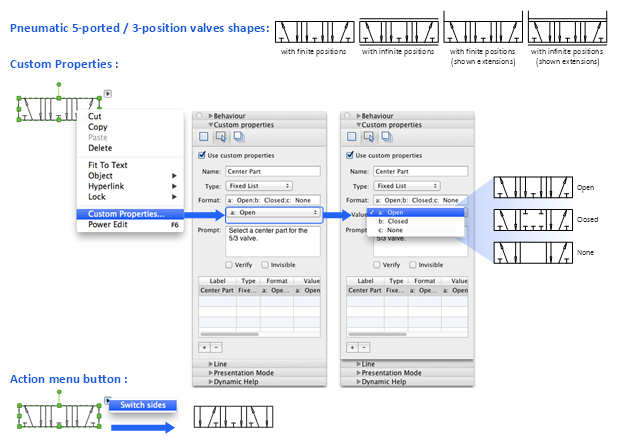The width and height of the screenshot is (640, 443).
Task: Select the 'with infinite positions' valve shape
Action: tap(399, 31)
